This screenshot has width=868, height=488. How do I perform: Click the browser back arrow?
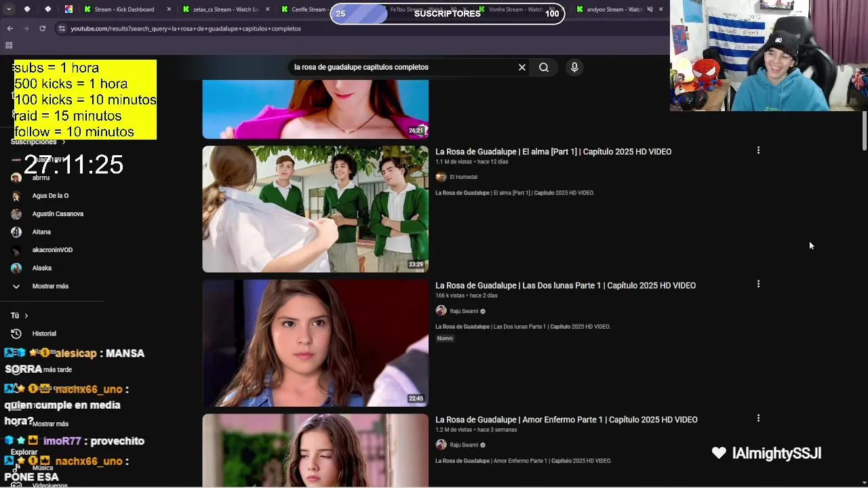[9, 28]
